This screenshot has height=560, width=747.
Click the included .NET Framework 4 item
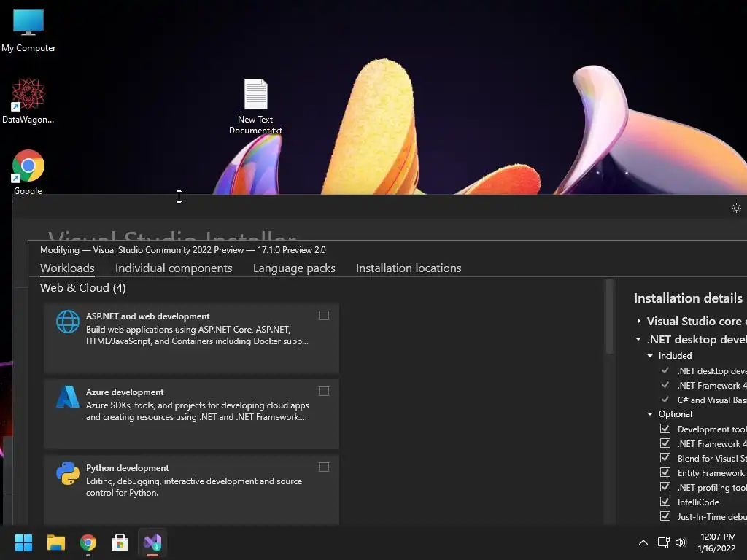(x=712, y=385)
